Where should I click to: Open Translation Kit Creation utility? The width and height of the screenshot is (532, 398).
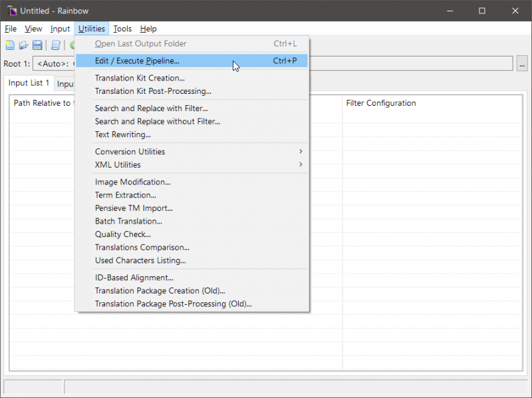(140, 78)
